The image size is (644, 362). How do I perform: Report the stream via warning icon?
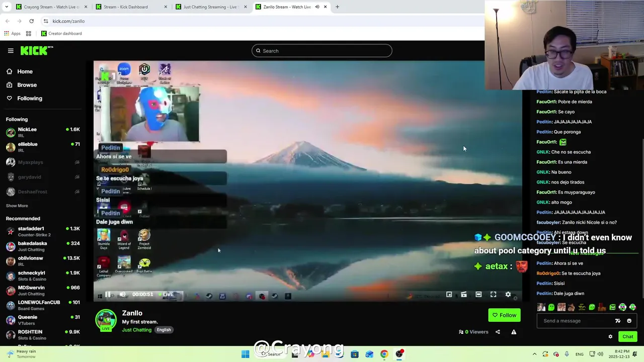514,332
